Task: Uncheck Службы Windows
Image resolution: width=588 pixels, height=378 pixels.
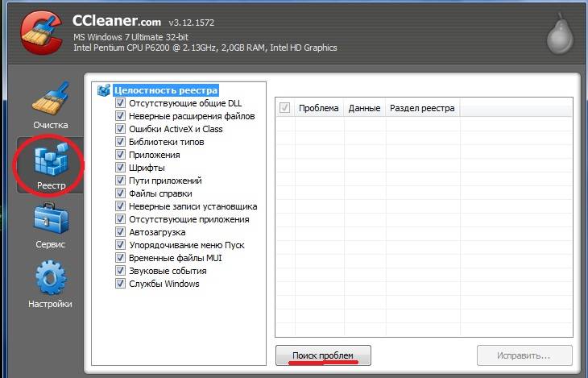Action: (120, 283)
